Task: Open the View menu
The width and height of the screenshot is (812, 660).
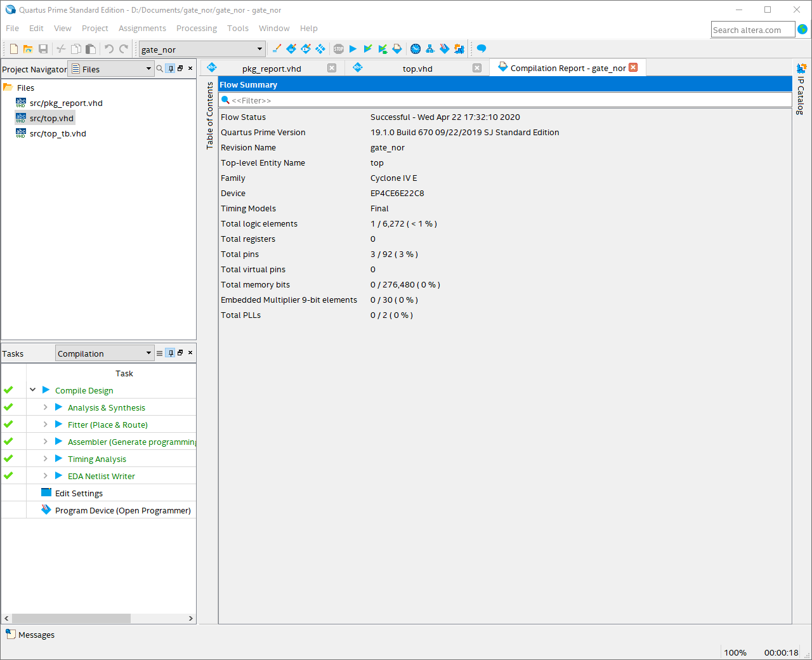Action: 63,29
